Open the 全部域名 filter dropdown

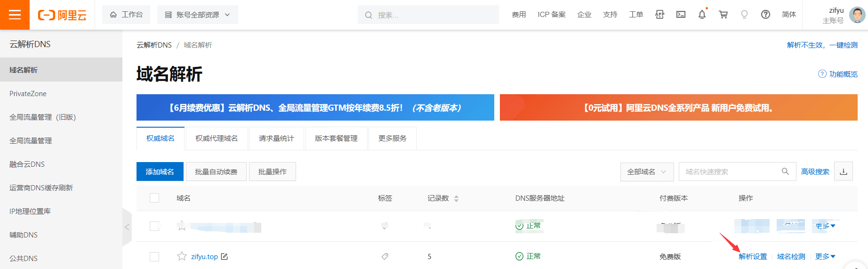646,171
